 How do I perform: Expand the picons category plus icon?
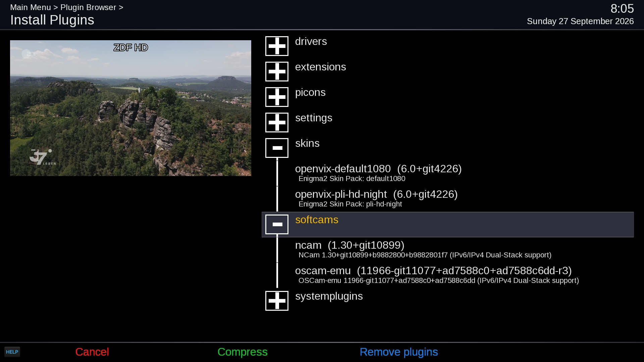[277, 97]
